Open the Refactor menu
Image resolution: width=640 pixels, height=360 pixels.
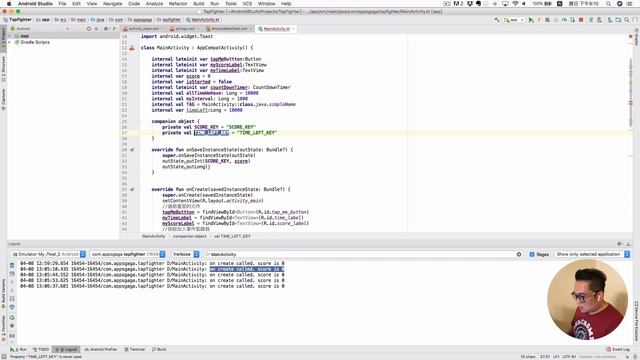click(x=178, y=4)
